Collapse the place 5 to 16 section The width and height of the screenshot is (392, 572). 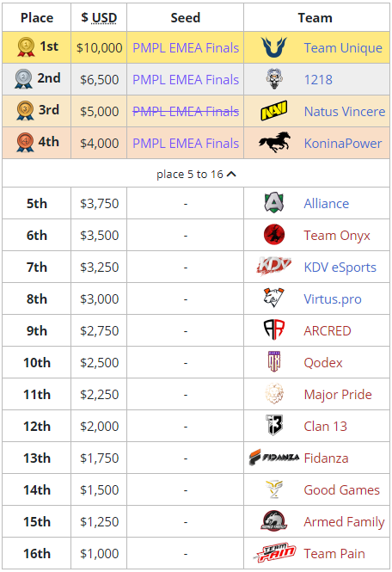pyautogui.click(x=196, y=175)
